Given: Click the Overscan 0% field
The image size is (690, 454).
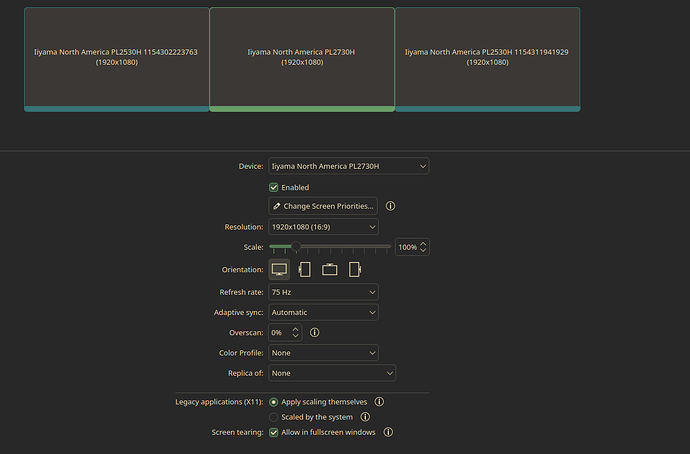Looking at the screenshot, I should pyautogui.click(x=285, y=332).
